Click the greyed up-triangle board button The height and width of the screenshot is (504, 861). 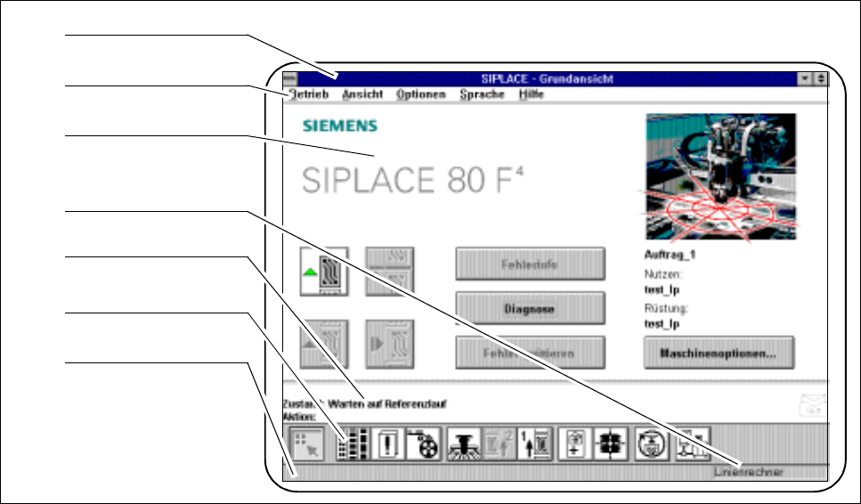tap(324, 344)
